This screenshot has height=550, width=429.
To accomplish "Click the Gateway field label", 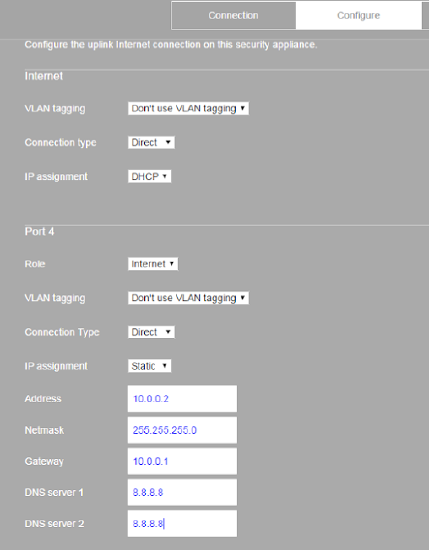I will pos(44,461).
